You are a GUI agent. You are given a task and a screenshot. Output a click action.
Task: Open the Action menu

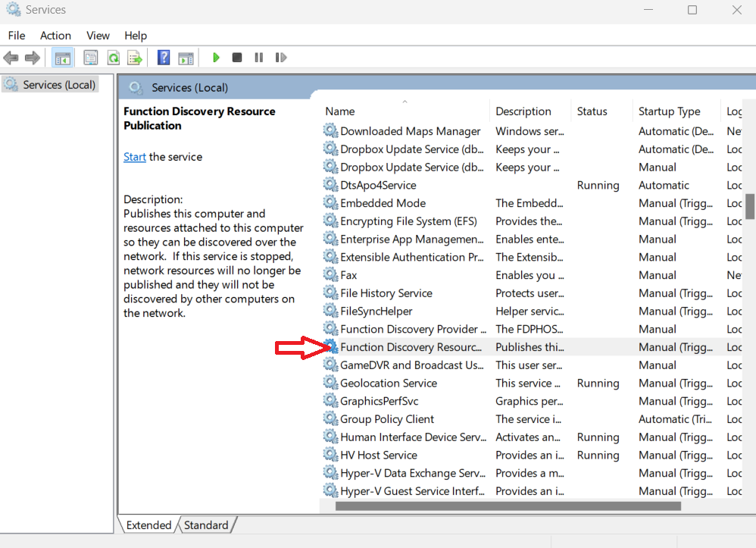(55, 36)
